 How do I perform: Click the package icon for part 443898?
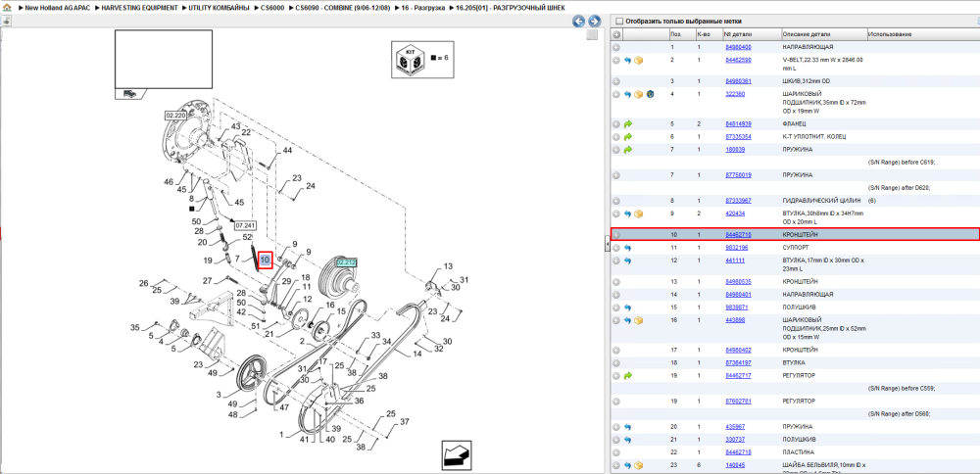(639, 320)
